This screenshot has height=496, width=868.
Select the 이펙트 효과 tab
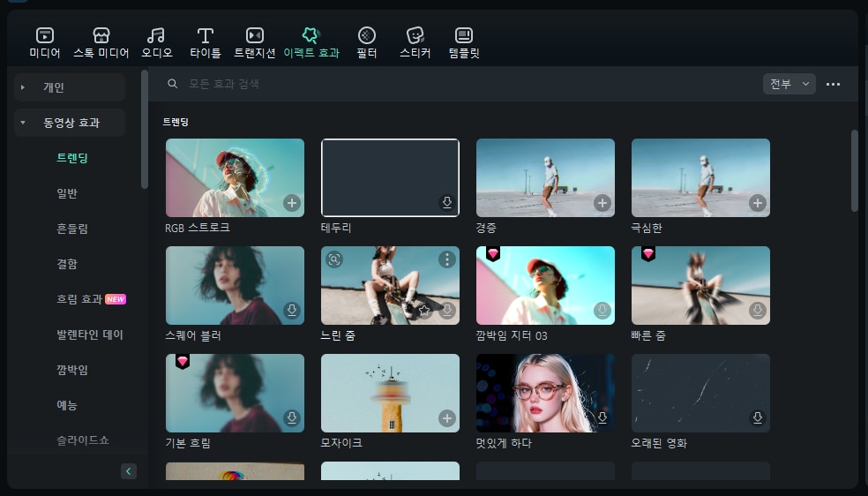[311, 42]
